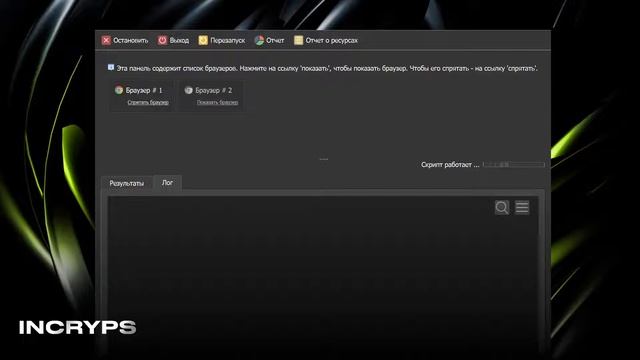640x360 pixels.
Task: Click the Браузер # 2 gray icon
Action: (188, 90)
